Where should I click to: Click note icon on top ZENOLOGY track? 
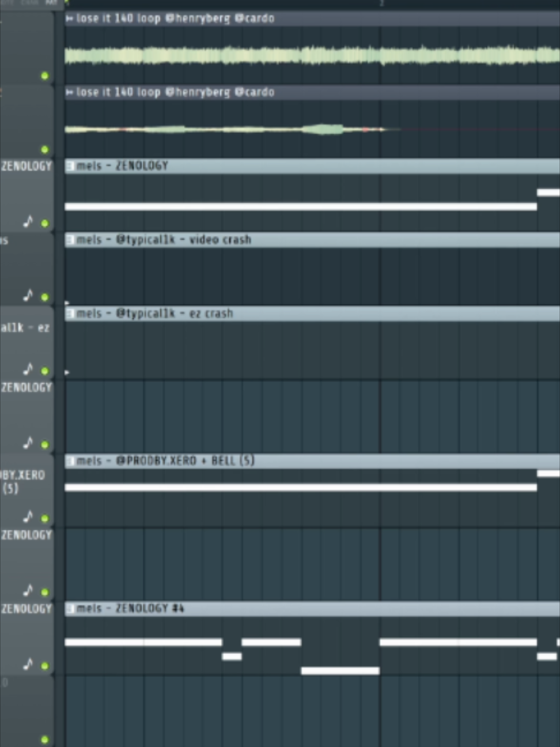[28, 221]
